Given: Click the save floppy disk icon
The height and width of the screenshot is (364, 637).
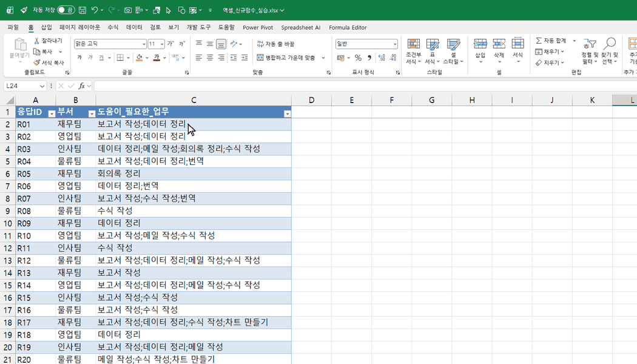Looking at the screenshot, I should (83, 10).
